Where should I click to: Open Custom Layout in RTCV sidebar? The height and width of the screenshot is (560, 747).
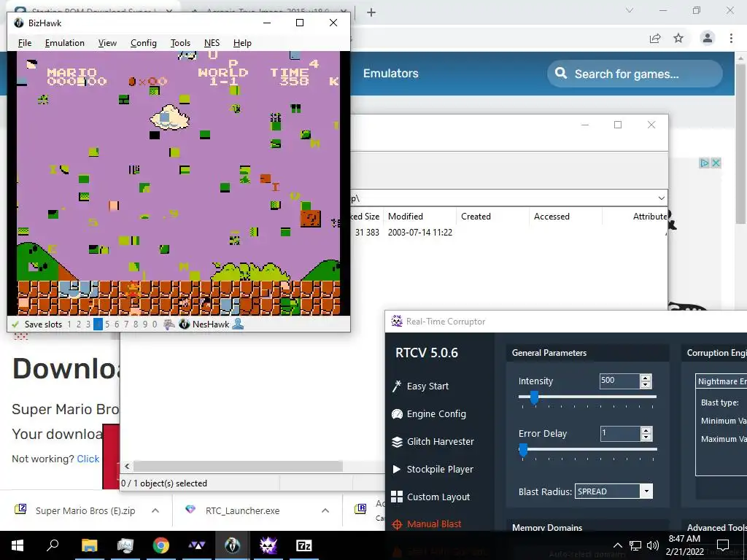(x=430, y=497)
